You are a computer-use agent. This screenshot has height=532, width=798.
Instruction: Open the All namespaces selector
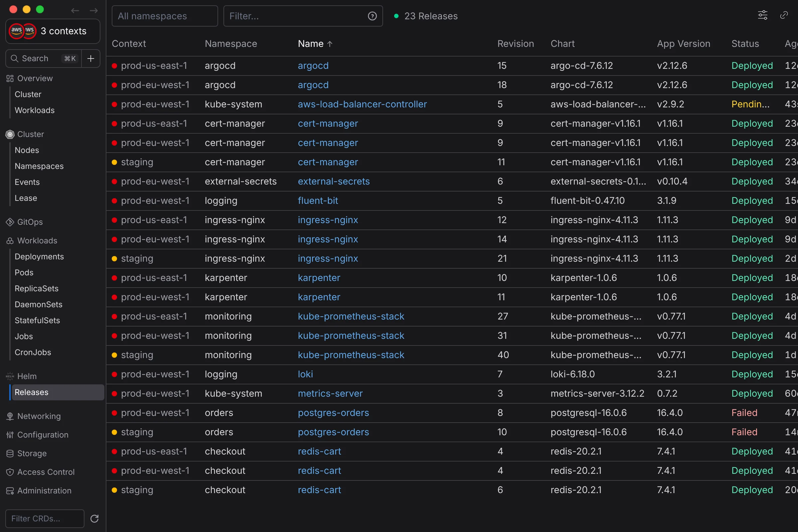[165, 16]
